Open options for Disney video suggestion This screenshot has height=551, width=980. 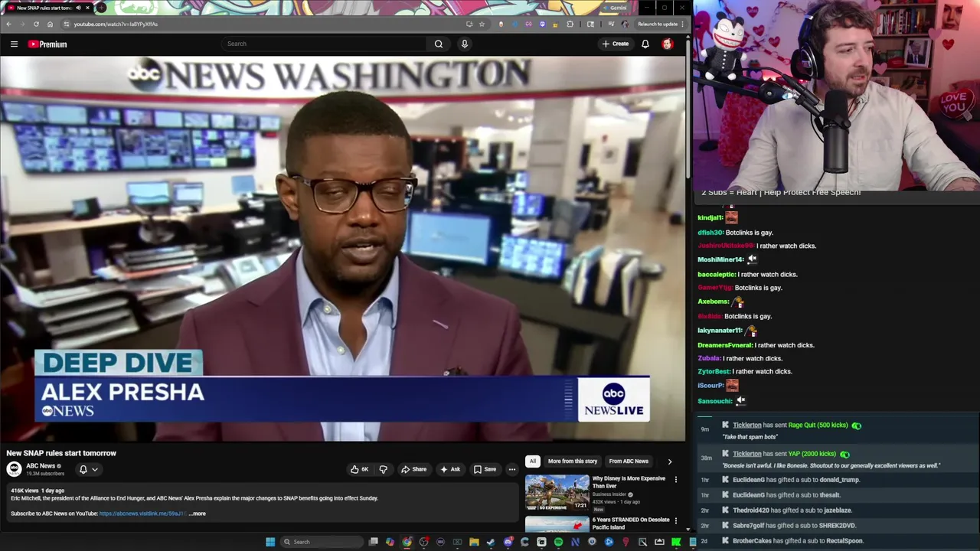pyautogui.click(x=675, y=480)
